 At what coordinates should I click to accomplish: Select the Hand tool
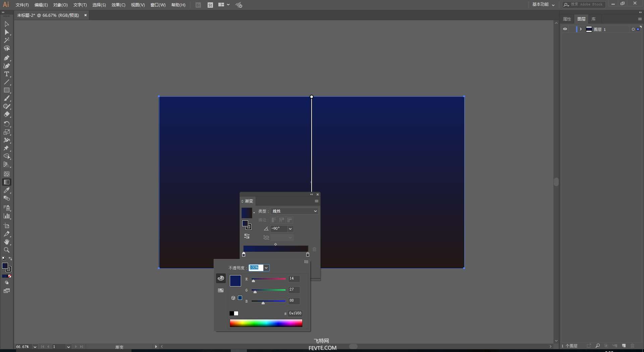(6, 242)
